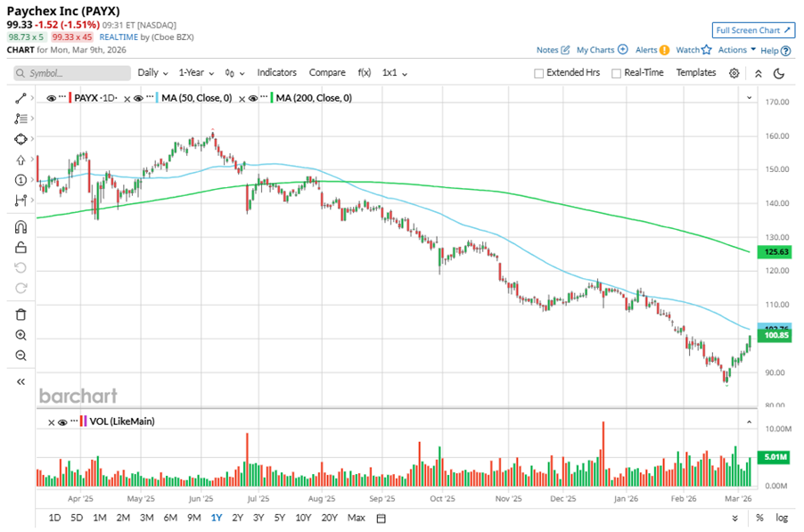
Task: Toggle visibility of VOL indicator
Action: coord(62,422)
